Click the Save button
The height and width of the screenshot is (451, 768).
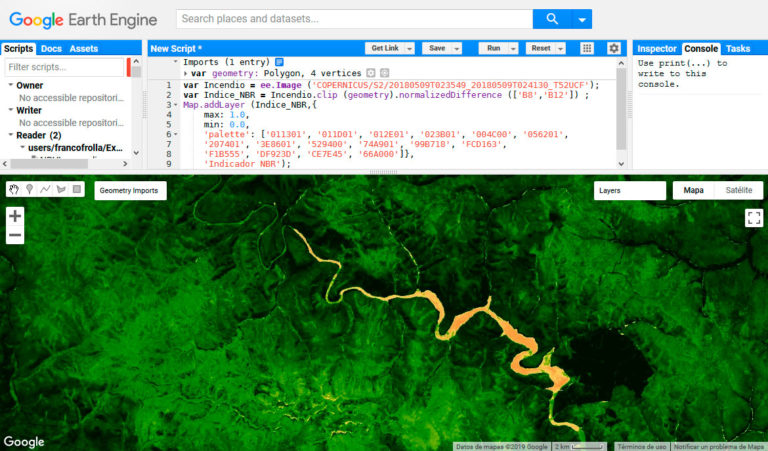click(x=437, y=48)
